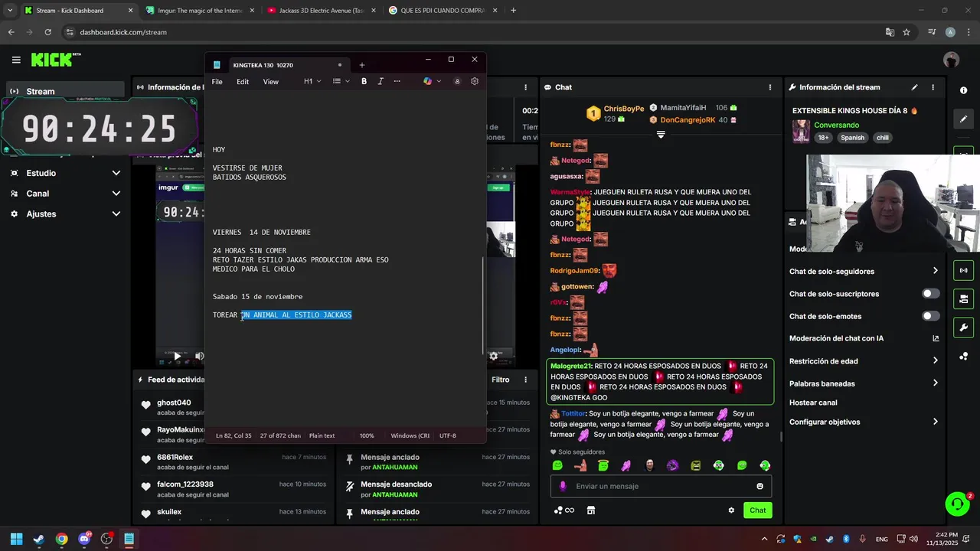Open stream info panel options menu
Viewport: 980px width, 551px height.
point(933,87)
